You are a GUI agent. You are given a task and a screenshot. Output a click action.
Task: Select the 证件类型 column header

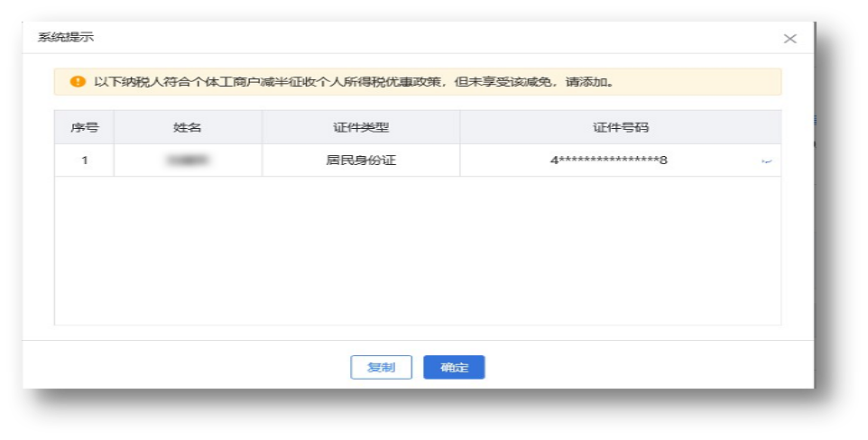361,127
